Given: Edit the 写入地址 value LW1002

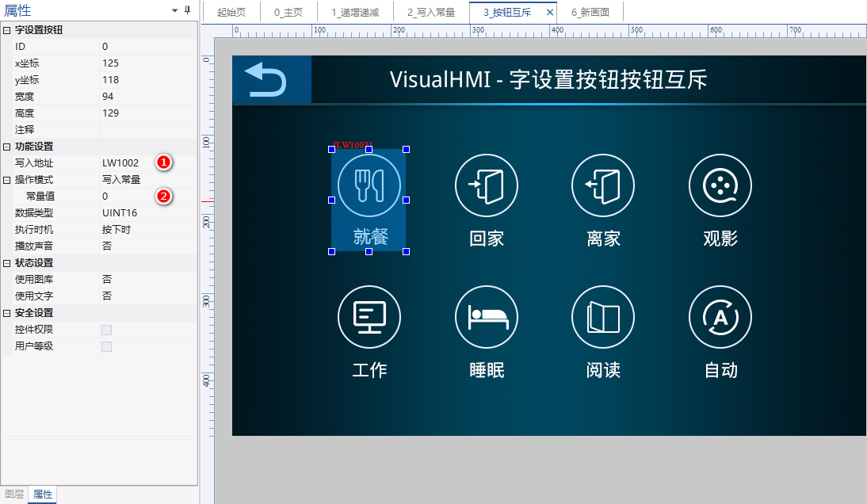Looking at the screenshot, I should (x=148, y=163).
